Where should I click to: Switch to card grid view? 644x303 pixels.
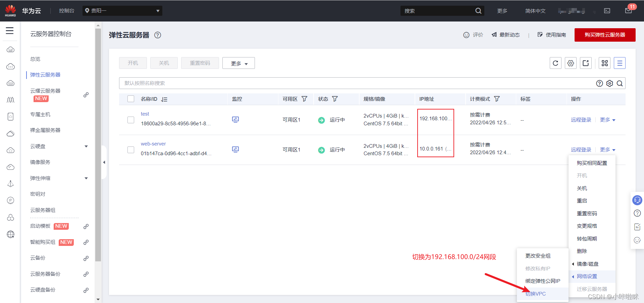click(604, 63)
